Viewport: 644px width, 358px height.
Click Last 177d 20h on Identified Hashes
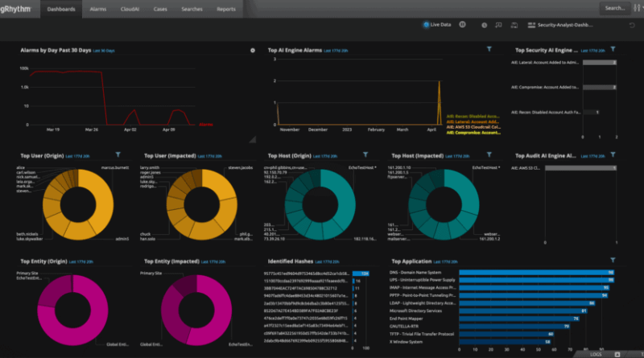tap(327, 262)
